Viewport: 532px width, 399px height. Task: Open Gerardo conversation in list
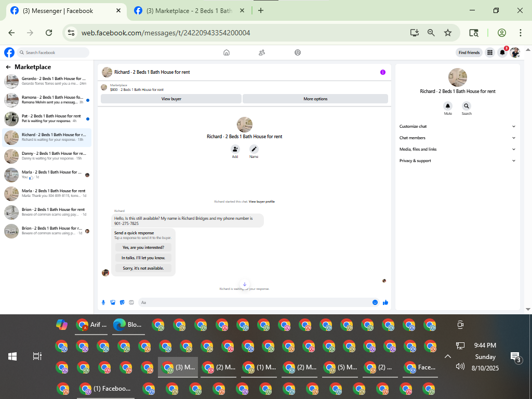(x=47, y=81)
